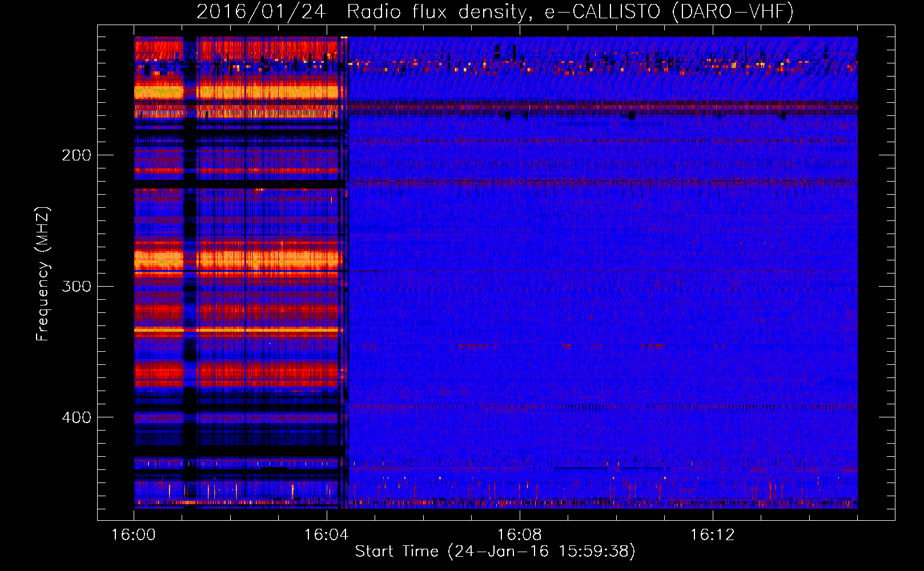This screenshot has width=924, height=571.
Task: Click the 16:04 time tick label
Action: click(327, 535)
